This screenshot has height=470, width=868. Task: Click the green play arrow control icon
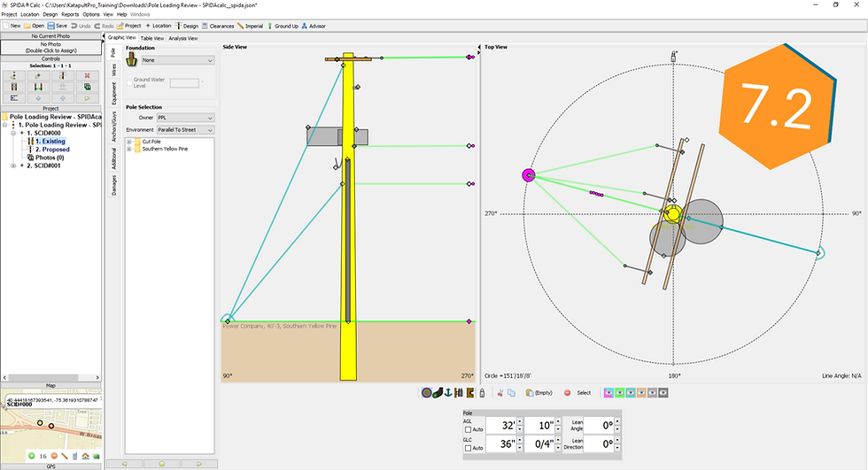88,98
